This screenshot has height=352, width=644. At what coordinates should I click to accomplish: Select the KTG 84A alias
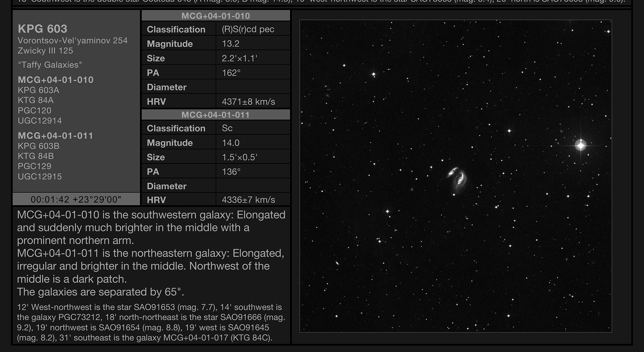[x=36, y=100]
